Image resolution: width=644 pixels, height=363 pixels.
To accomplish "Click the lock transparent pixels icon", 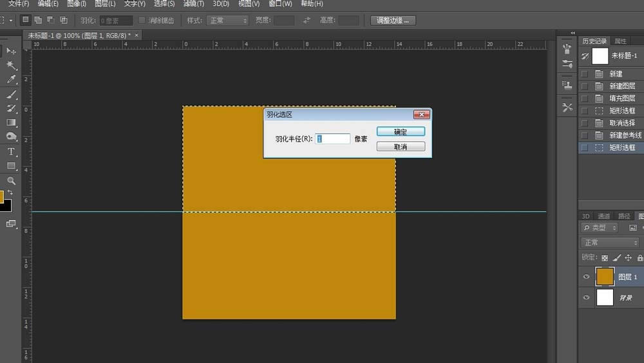I will (x=604, y=257).
